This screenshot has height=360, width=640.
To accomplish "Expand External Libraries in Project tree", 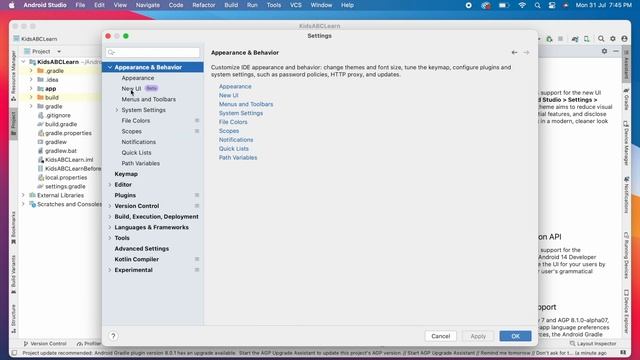I will (x=23, y=196).
